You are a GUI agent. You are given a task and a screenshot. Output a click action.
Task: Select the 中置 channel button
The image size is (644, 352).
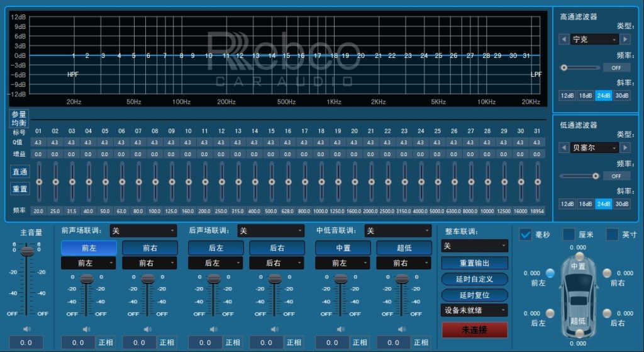coord(343,248)
